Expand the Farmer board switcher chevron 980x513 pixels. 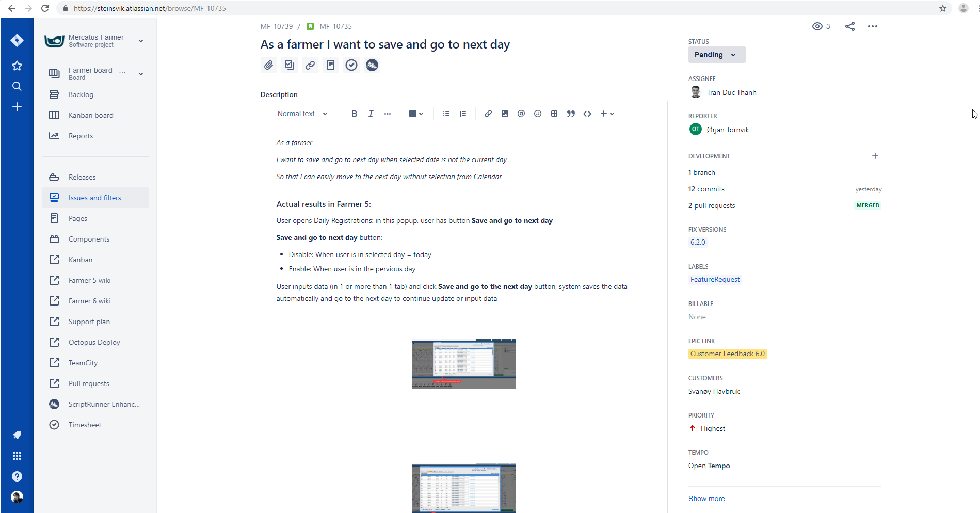pyautogui.click(x=141, y=74)
